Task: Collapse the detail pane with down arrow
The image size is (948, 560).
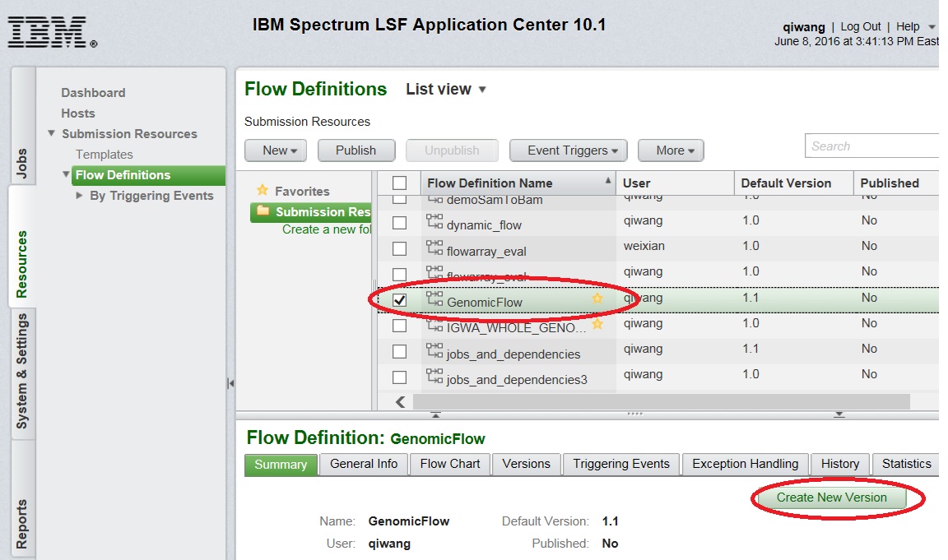Action: tap(839, 415)
